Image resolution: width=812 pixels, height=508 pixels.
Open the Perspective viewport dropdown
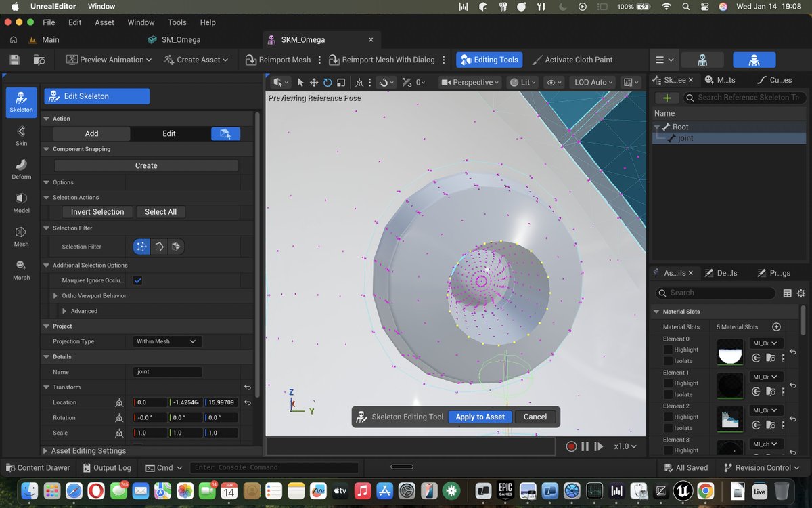point(470,82)
